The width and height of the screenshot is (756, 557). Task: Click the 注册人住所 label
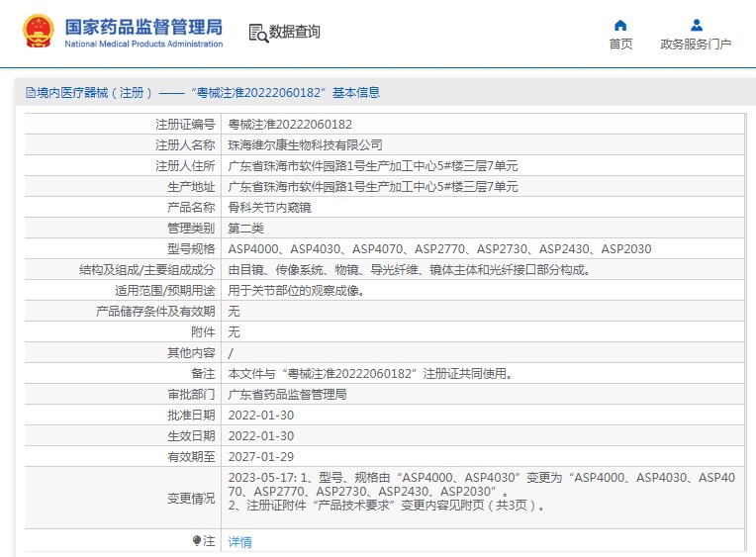click(x=185, y=166)
